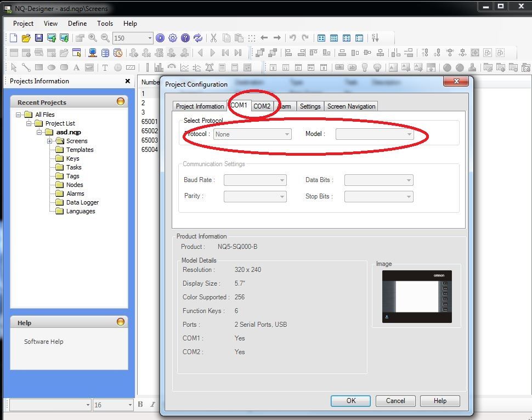Switch to the Screen Navigation tab
Screen dimensions: 532x420
[351, 106]
